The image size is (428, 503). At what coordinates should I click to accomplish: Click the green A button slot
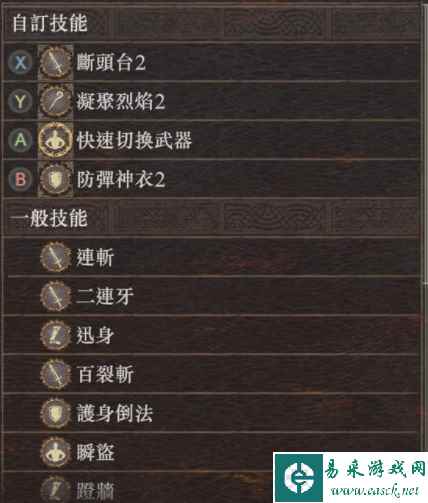click(20, 140)
